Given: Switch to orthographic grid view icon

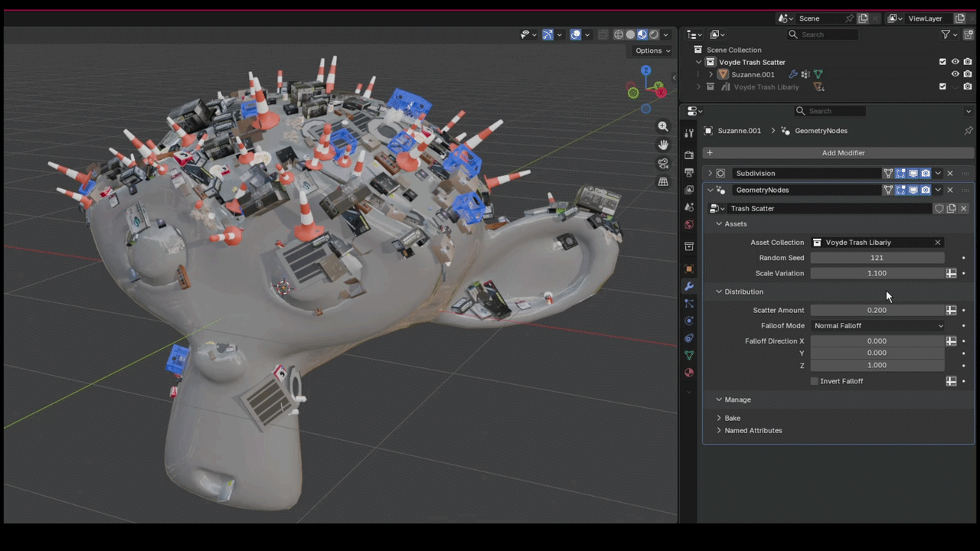Looking at the screenshot, I should point(663,181).
